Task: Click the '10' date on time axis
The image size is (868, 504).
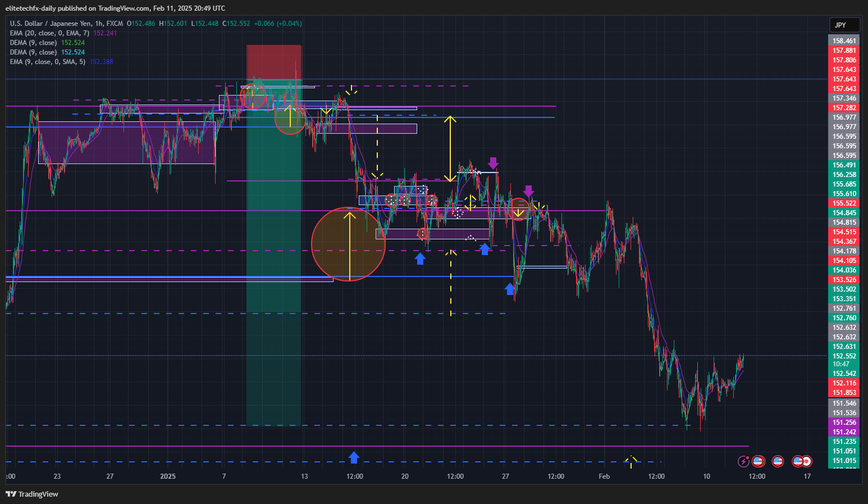Action: [x=706, y=476]
